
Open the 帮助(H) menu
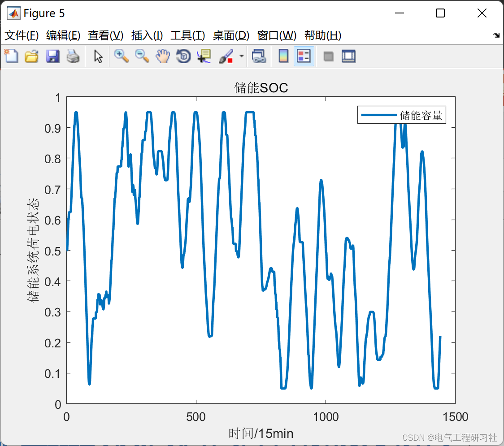[x=323, y=35]
